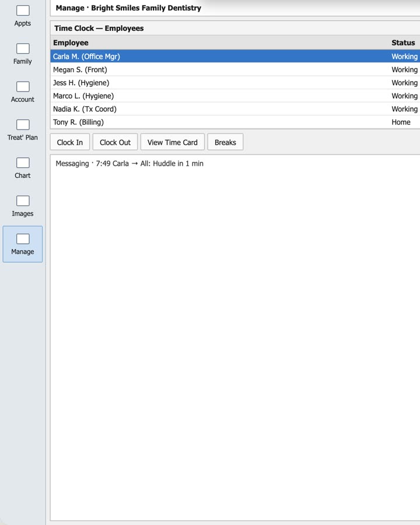The height and width of the screenshot is (525, 420).
Task: Select the Manage module
Action: [x=22, y=244]
